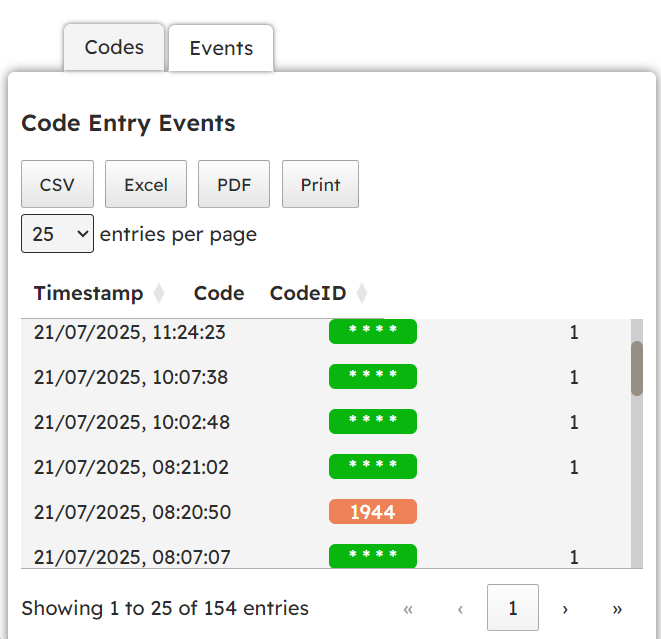
Task: Click masked code badge in 10:07:38 row
Action: point(373,376)
